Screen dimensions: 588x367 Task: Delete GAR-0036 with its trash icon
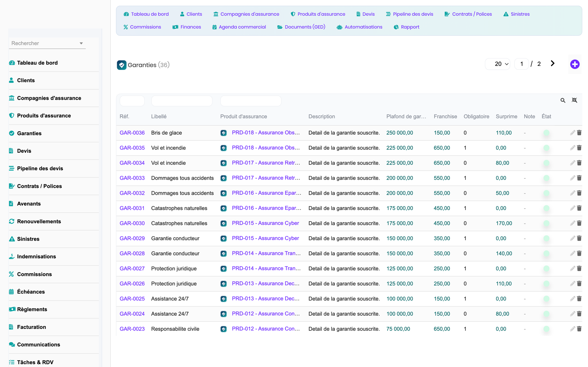click(x=579, y=133)
